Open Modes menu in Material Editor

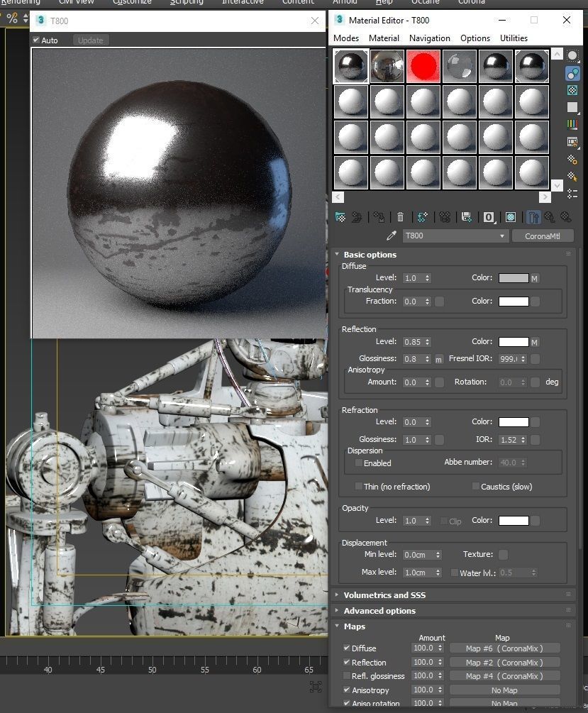tap(346, 38)
